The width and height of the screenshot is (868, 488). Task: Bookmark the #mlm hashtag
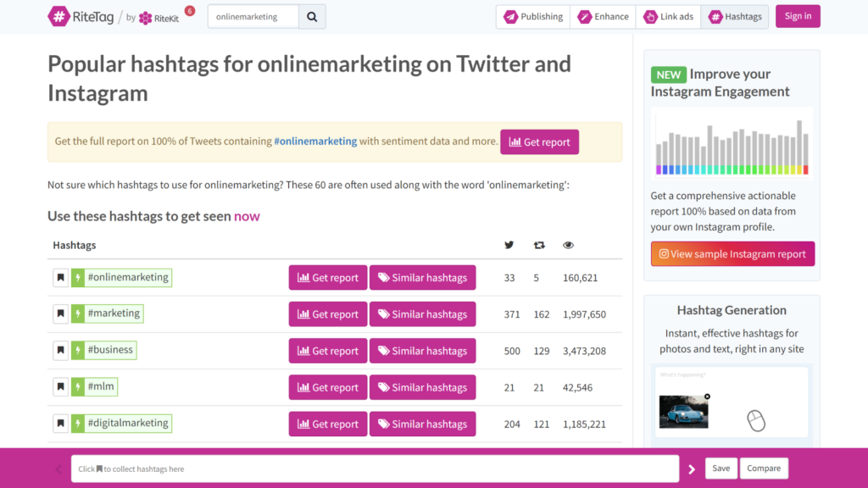click(61, 386)
